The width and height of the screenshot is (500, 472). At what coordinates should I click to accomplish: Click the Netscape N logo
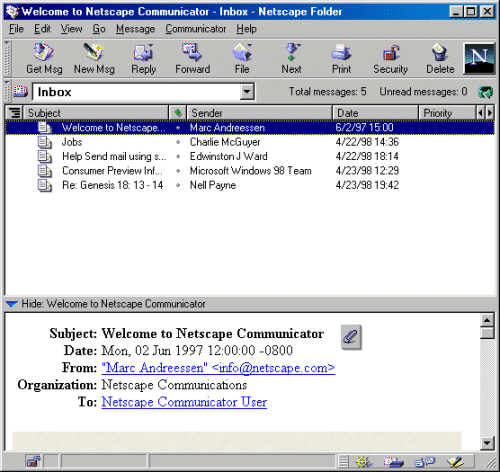click(479, 59)
